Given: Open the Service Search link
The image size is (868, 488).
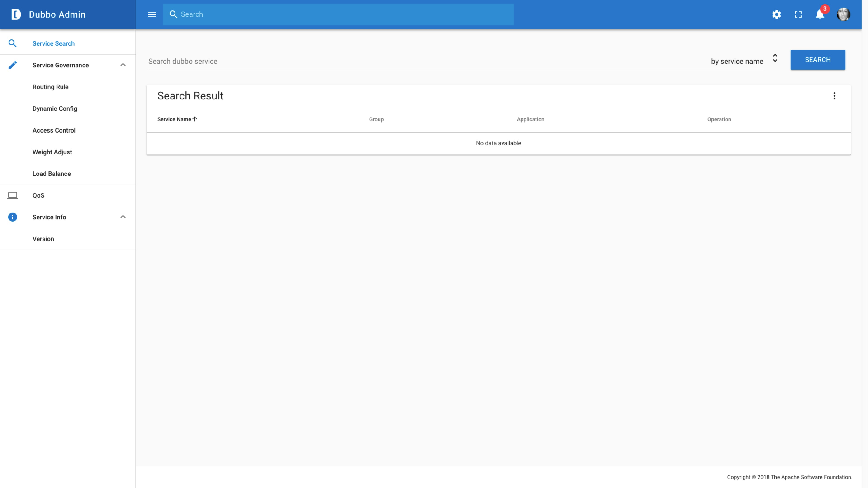Looking at the screenshot, I should (54, 43).
